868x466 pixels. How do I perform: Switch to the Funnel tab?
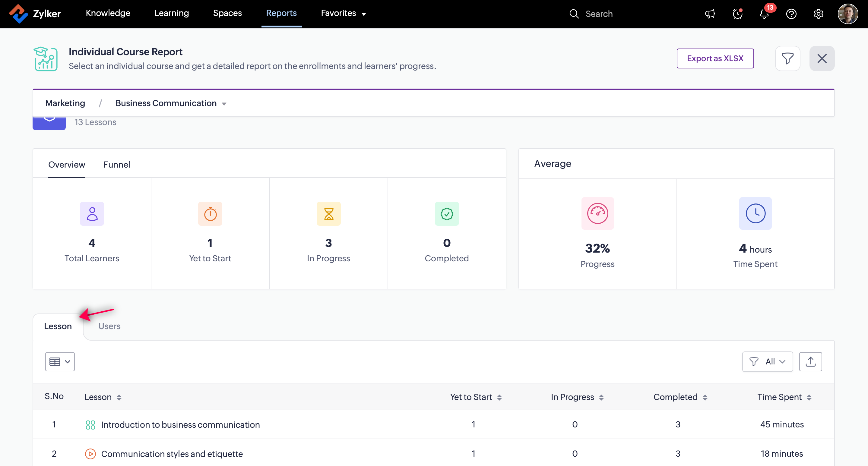click(117, 165)
